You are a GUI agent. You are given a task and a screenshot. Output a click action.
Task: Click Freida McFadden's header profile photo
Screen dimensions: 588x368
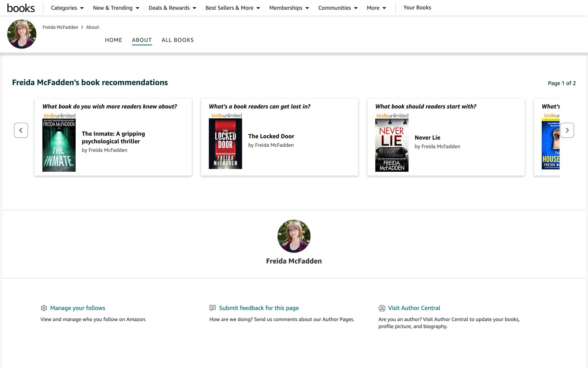(22, 34)
